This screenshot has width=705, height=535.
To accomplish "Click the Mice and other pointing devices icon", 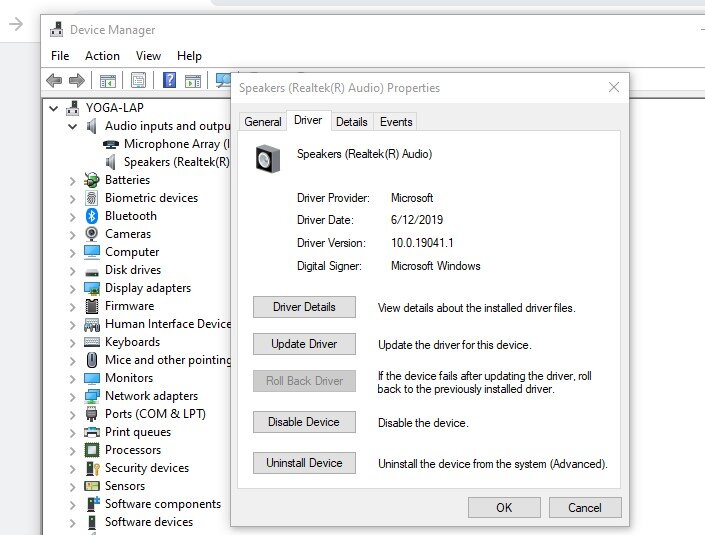I will pos(92,360).
